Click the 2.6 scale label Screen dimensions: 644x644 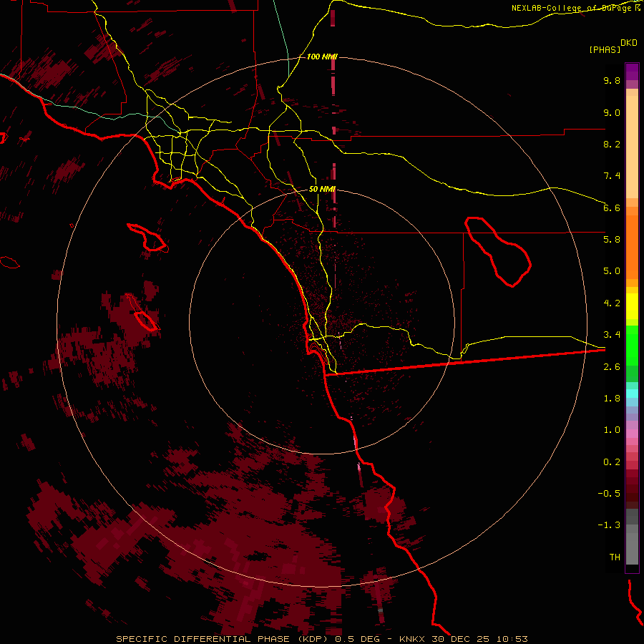pos(612,367)
